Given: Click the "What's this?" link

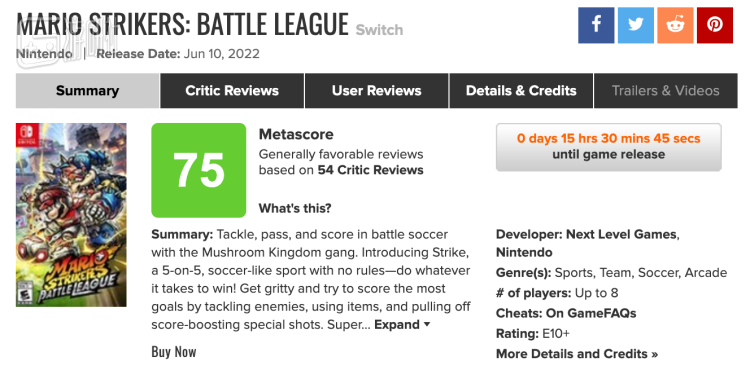Looking at the screenshot, I should pyautogui.click(x=295, y=208).
